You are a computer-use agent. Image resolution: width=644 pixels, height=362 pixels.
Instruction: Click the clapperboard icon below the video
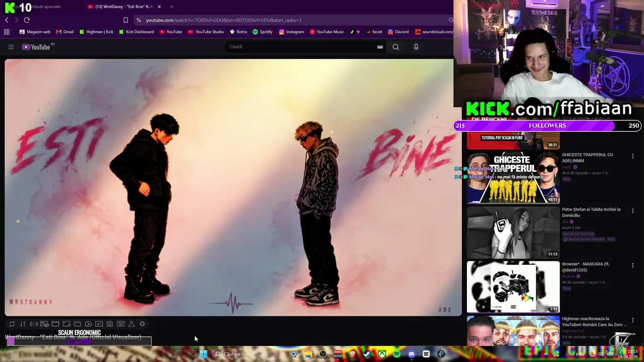pyautogui.click(x=55, y=324)
